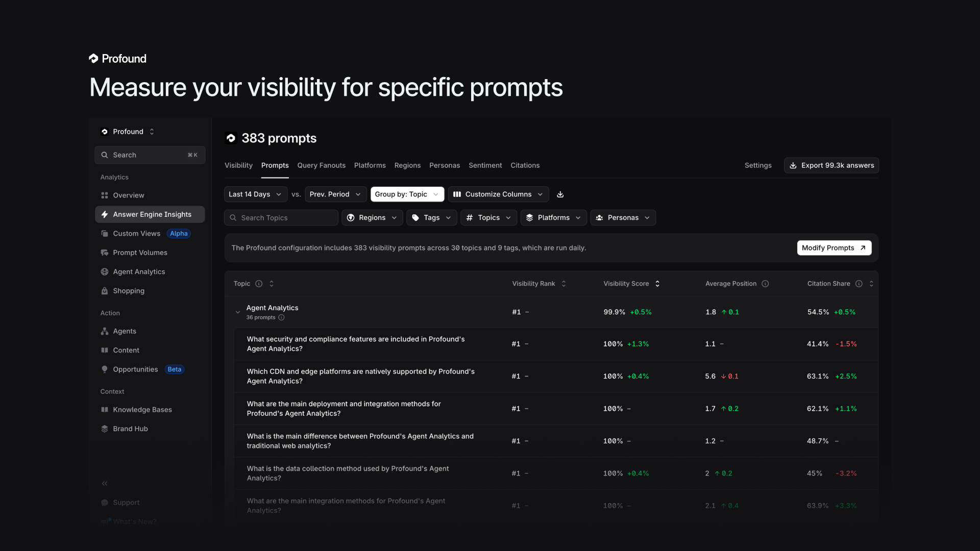Click the download icon beside Customize Columns

click(x=560, y=194)
